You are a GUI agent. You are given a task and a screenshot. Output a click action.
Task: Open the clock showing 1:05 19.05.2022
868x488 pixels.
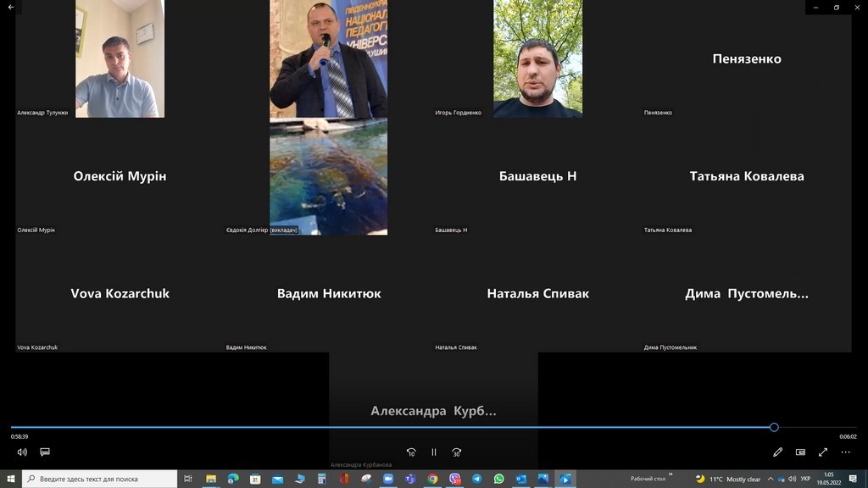pyautogui.click(x=829, y=479)
